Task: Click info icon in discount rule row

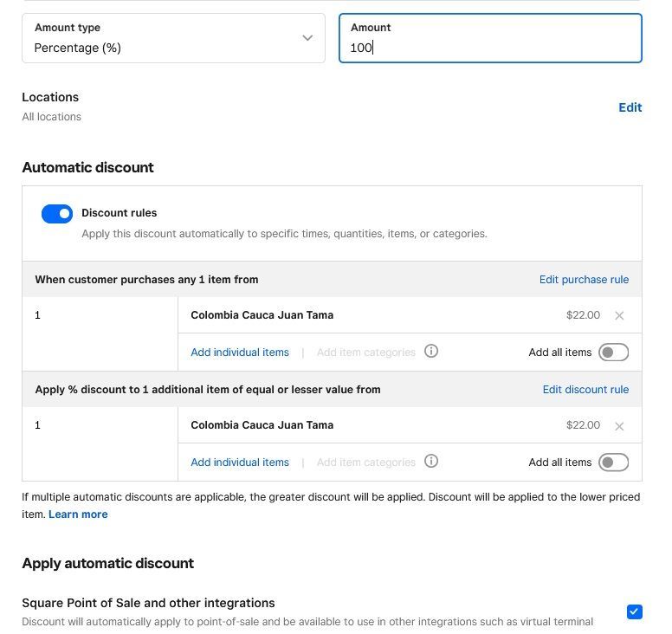Action: click(x=431, y=462)
